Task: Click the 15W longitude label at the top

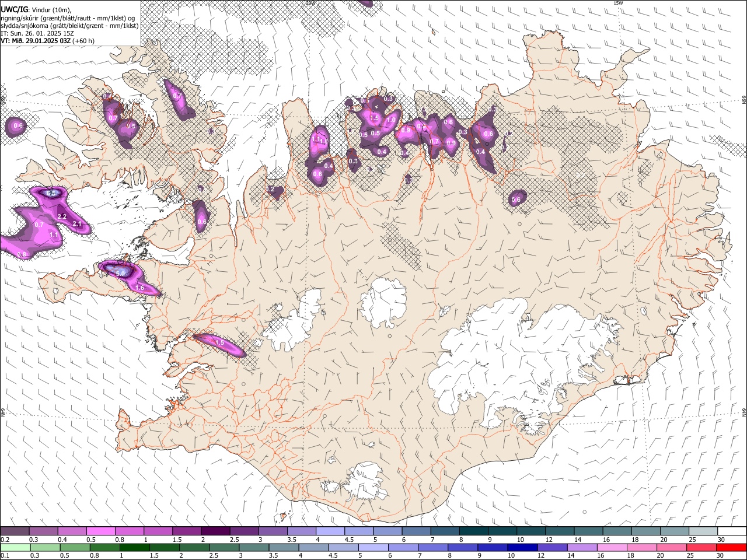Action: click(618, 3)
